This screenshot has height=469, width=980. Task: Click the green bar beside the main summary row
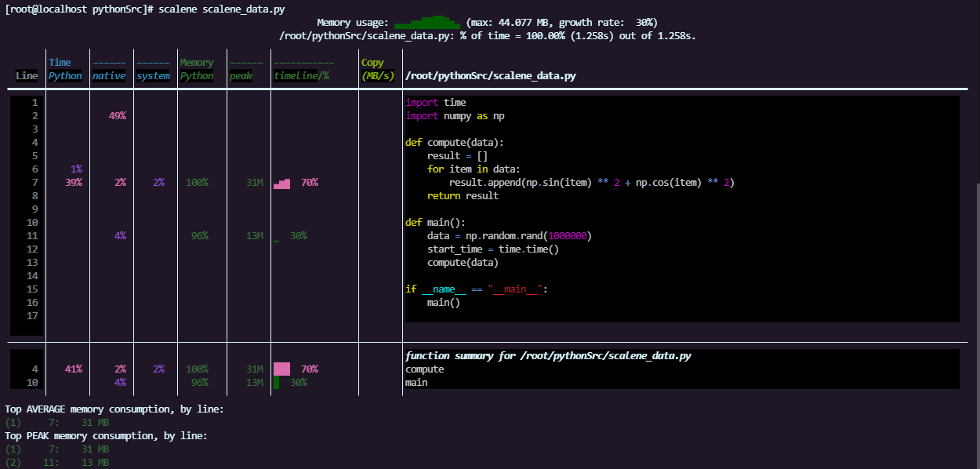(x=275, y=382)
